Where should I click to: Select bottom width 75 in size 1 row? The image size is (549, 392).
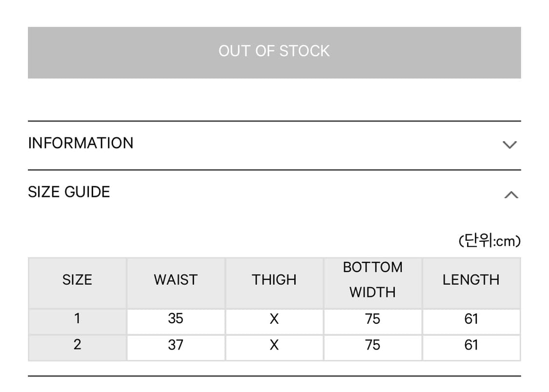(373, 319)
